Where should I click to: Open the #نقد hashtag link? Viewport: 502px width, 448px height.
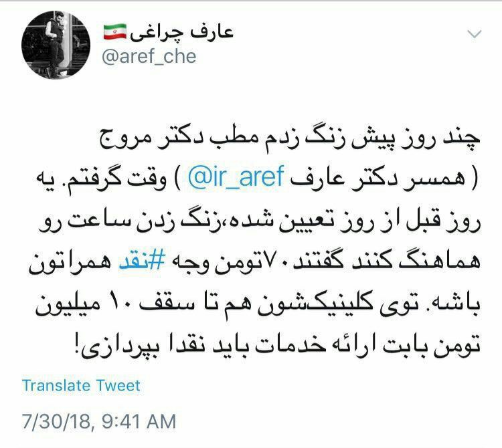pos(142,260)
